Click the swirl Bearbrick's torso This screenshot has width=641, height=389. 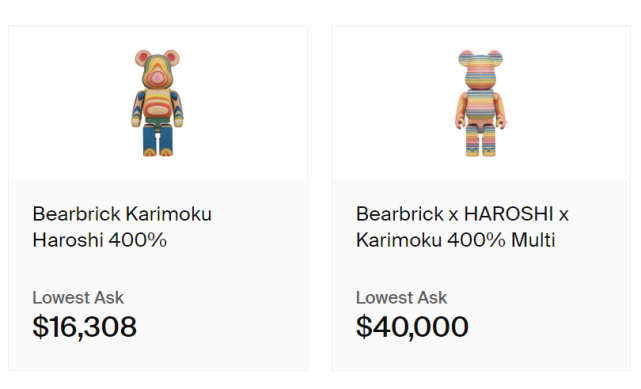pos(157,103)
